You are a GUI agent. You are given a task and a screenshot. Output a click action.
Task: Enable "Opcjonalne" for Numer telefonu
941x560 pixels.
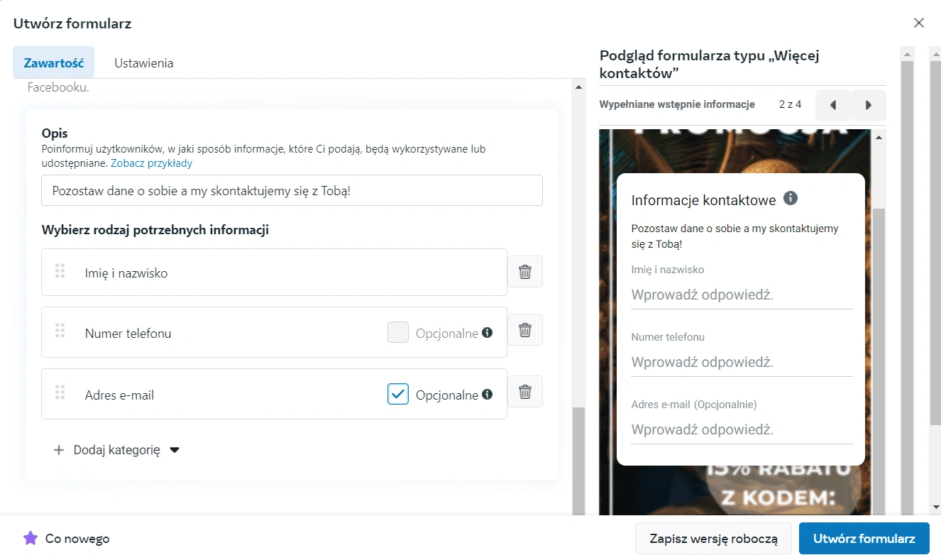398,332
